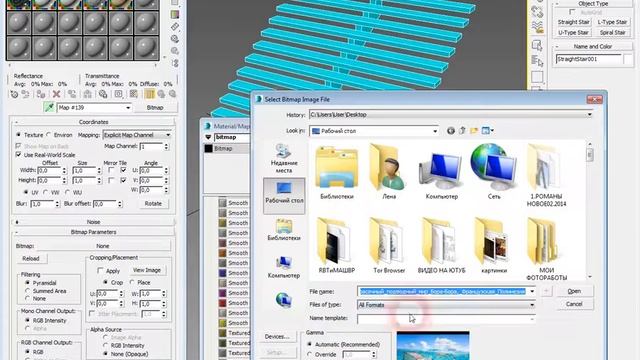Click the red X Reset Map icon
Screen dimensions: 640x360
click(57, 94)
